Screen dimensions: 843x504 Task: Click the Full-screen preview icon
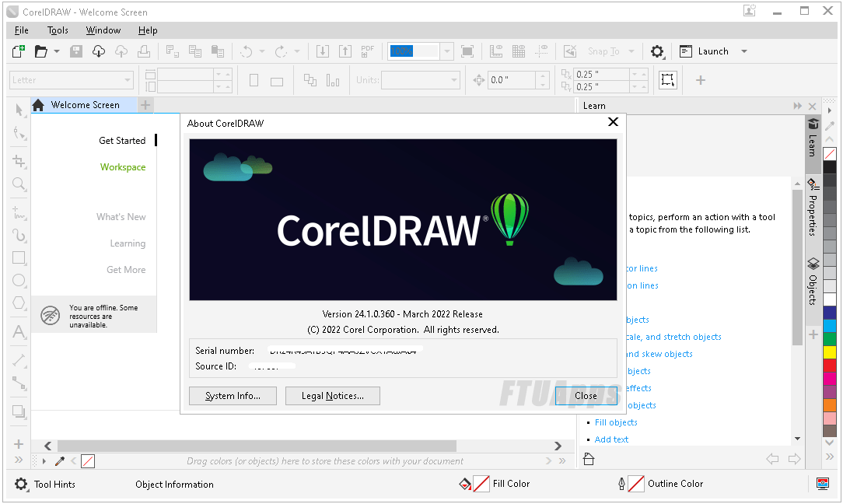467,51
